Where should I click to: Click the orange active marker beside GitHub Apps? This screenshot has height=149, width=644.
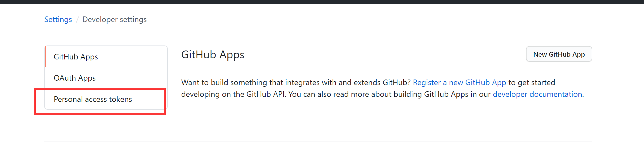45,57
